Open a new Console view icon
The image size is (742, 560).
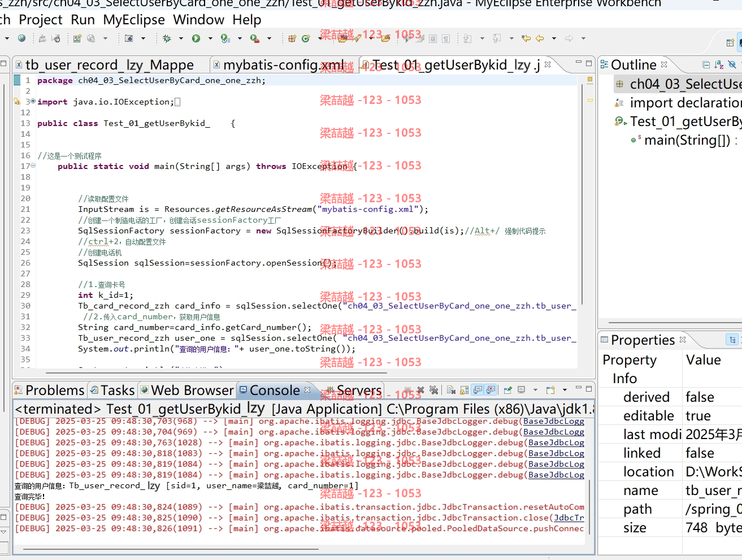[x=550, y=390]
